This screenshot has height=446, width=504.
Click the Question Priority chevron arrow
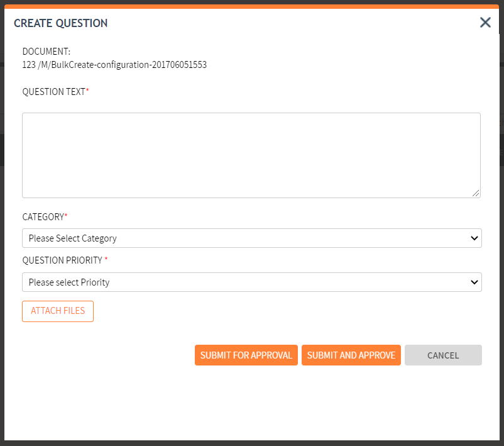pos(474,282)
